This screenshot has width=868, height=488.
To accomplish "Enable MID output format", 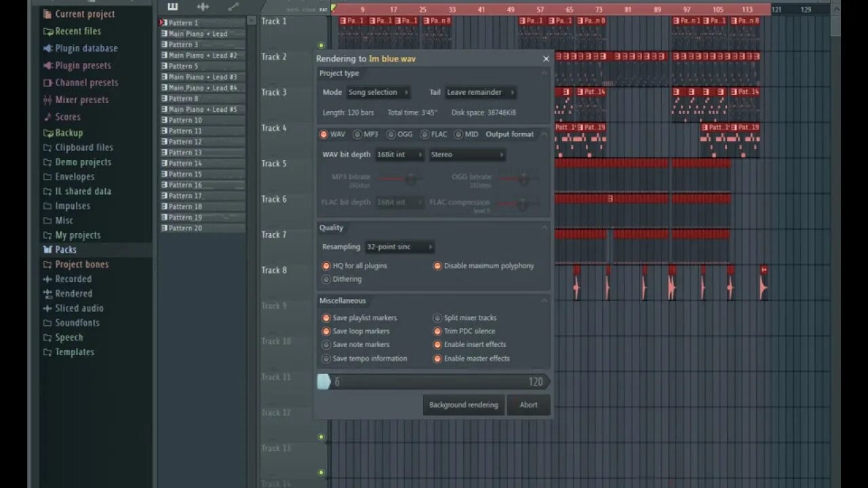I will coord(458,134).
